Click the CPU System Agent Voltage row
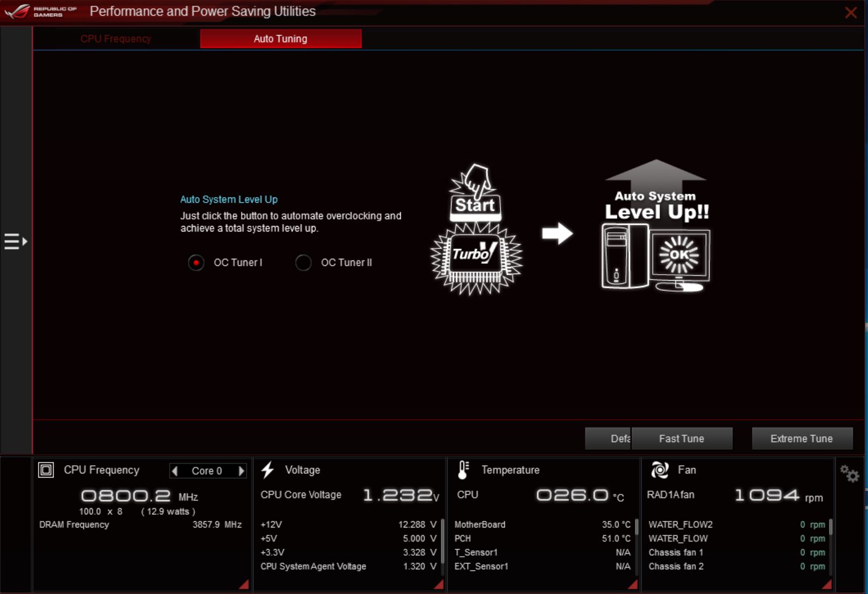The width and height of the screenshot is (868, 594). (348, 566)
